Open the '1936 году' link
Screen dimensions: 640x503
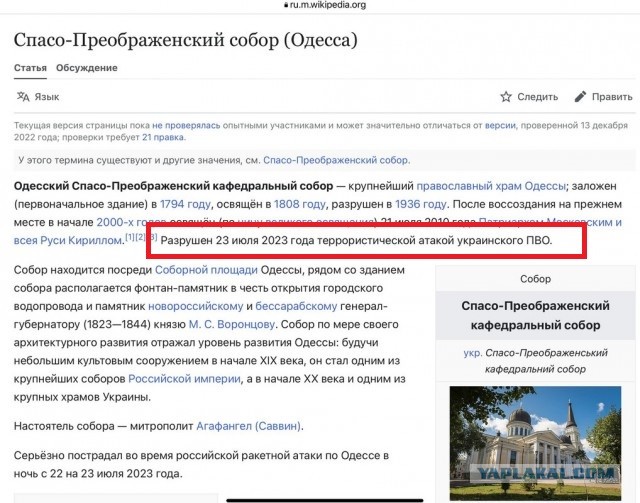[420, 204]
